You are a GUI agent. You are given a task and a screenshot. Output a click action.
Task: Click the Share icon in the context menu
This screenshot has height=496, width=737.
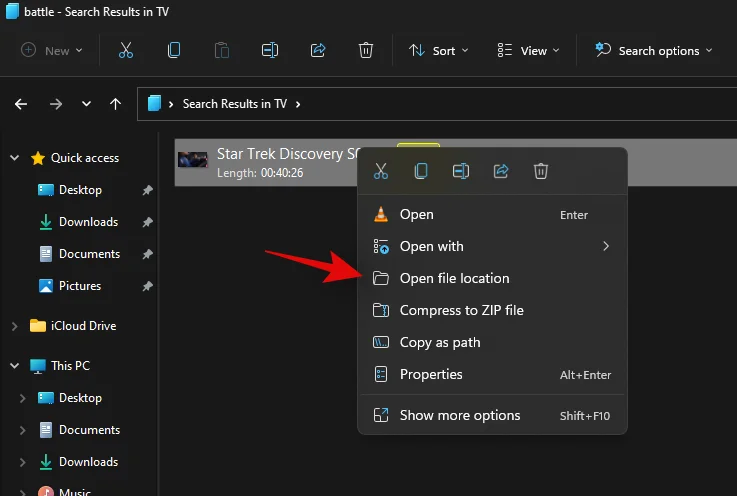[501, 171]
